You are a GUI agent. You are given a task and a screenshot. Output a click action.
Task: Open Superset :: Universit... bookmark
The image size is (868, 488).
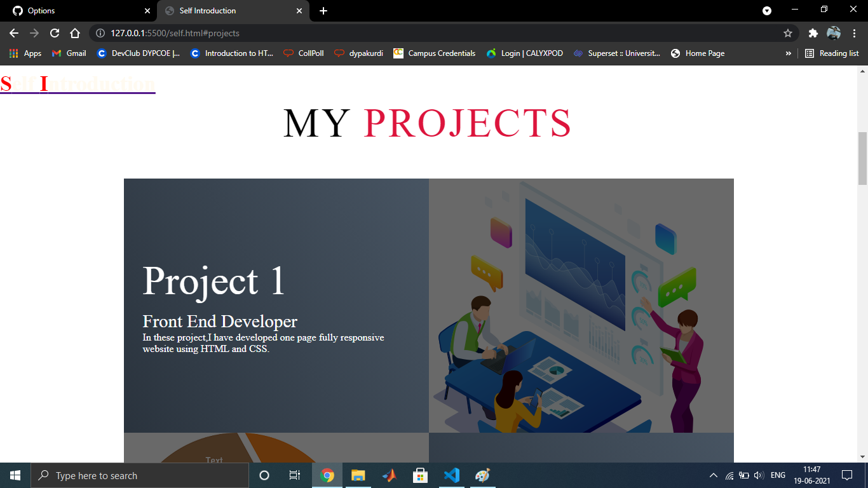click(617, 53)
